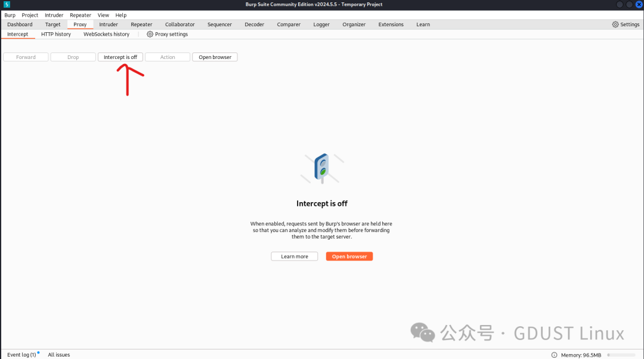Click the Learn more button

(294, 256)
